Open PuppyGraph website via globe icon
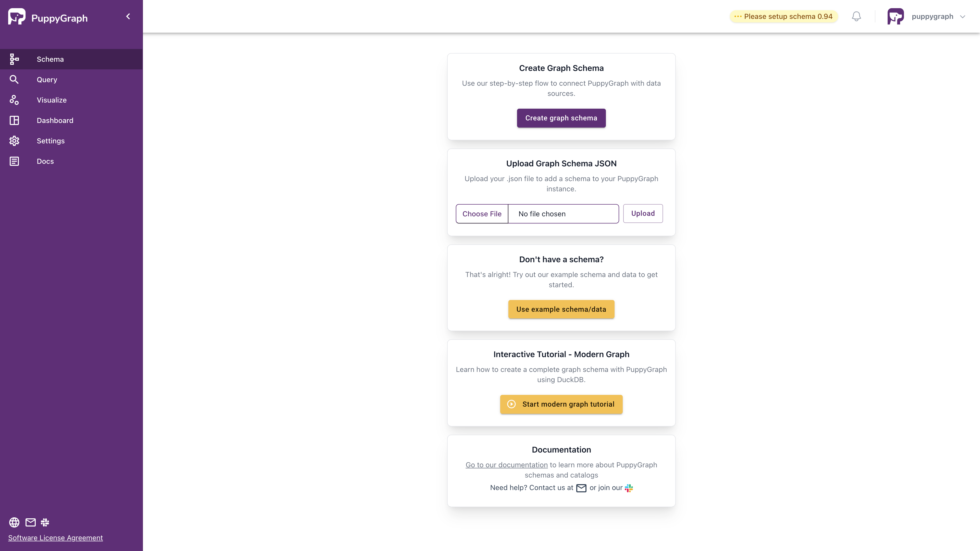The image size is (980, 551). tap(14, 522)
